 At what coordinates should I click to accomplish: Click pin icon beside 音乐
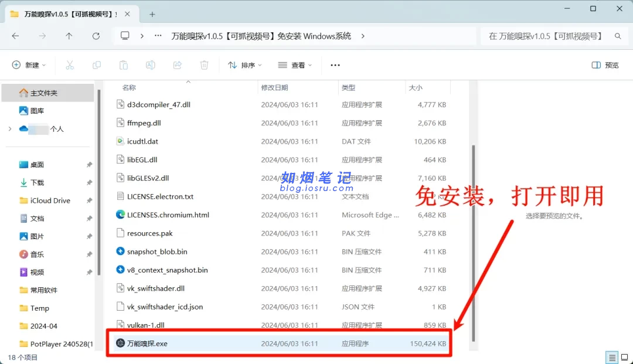click(x=89, y=254)
